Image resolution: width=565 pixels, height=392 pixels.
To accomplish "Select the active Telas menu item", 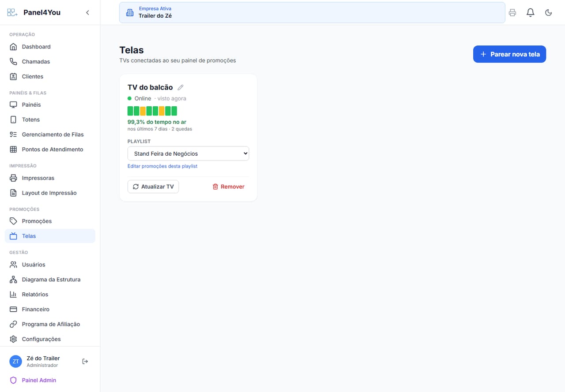I will (x=50, y=236).
